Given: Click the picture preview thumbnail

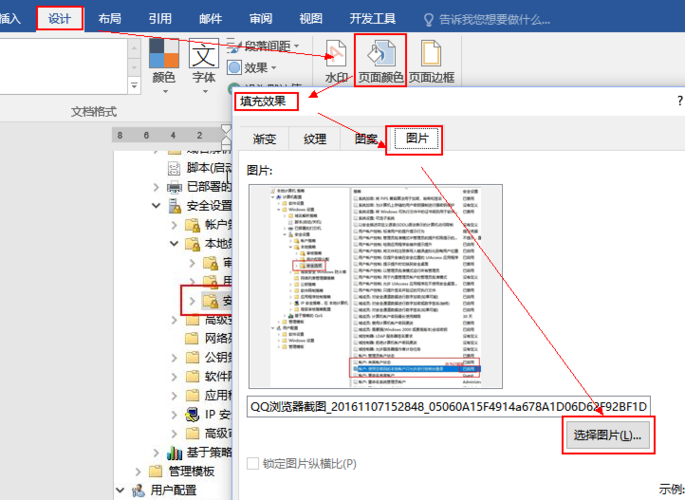Looking at the screenshot, I should click(376, 286).
